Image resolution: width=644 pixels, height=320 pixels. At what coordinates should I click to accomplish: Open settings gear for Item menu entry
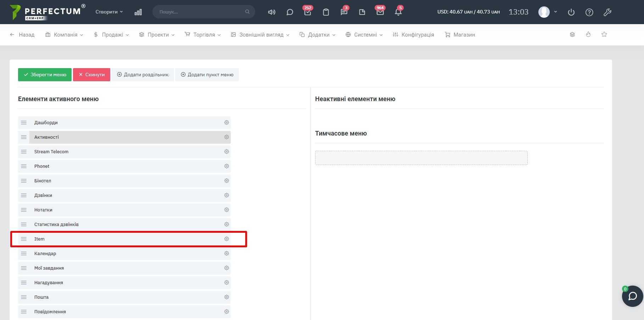pyautogui.click(x=226, y=239)
